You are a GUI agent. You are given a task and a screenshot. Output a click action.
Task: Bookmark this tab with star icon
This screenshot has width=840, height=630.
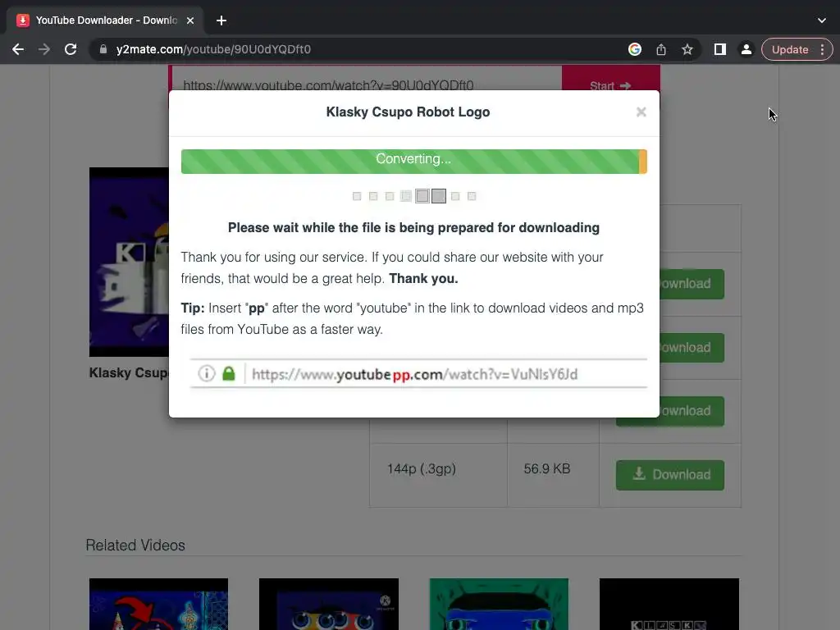coord(687,49)
